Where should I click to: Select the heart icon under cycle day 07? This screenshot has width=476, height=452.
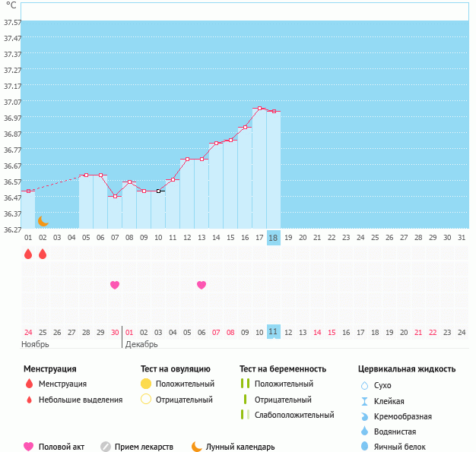pyautogui.click(x=115, y=285)
